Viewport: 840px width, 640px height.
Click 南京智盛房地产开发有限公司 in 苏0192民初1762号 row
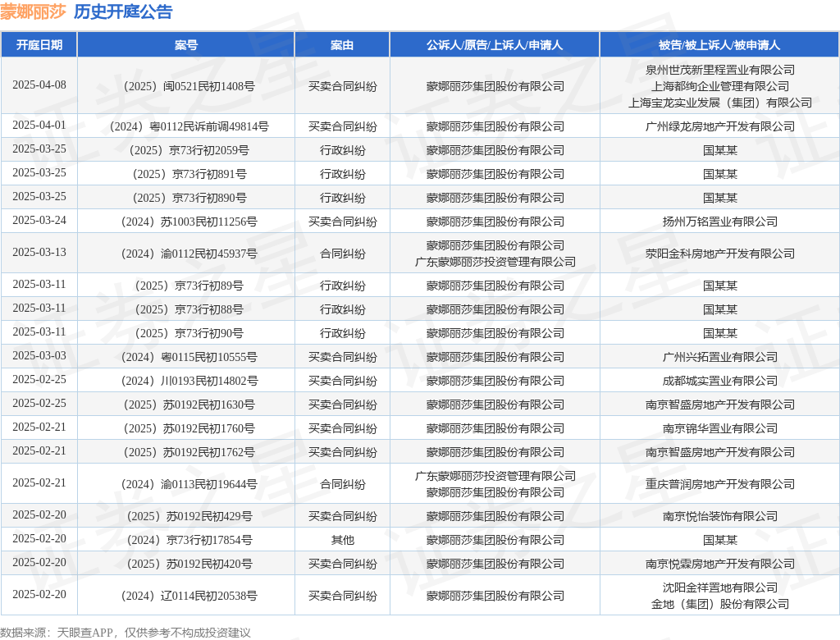[x=720, y=452]
